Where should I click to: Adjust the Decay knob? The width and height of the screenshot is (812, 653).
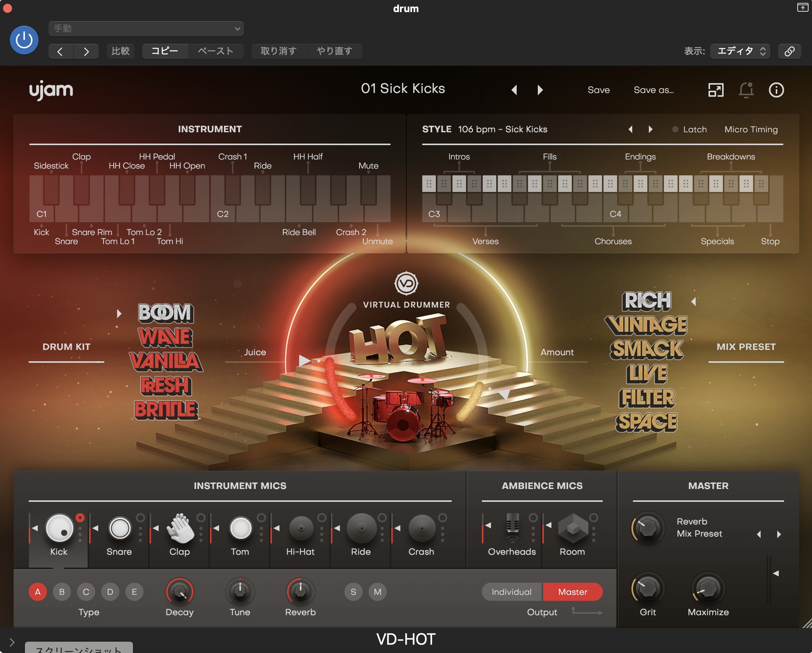coord(180,592)
